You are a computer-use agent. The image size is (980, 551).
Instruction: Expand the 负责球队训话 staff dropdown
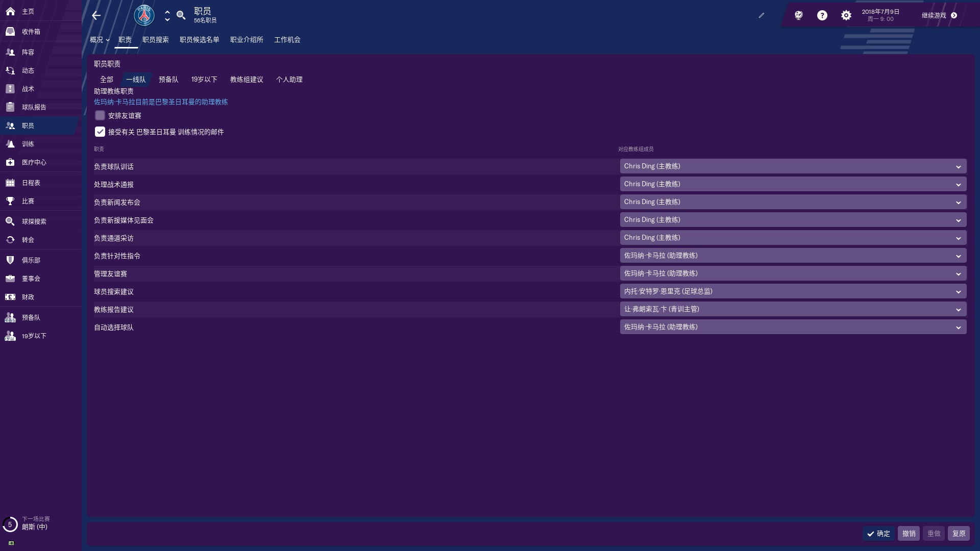pyautogui.click(x=793, y=166)
